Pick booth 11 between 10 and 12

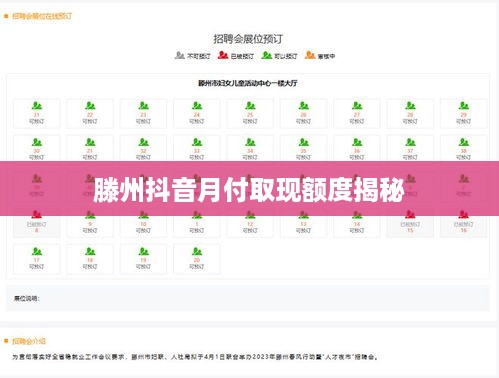pyautogui.click(x=197, y=223)
